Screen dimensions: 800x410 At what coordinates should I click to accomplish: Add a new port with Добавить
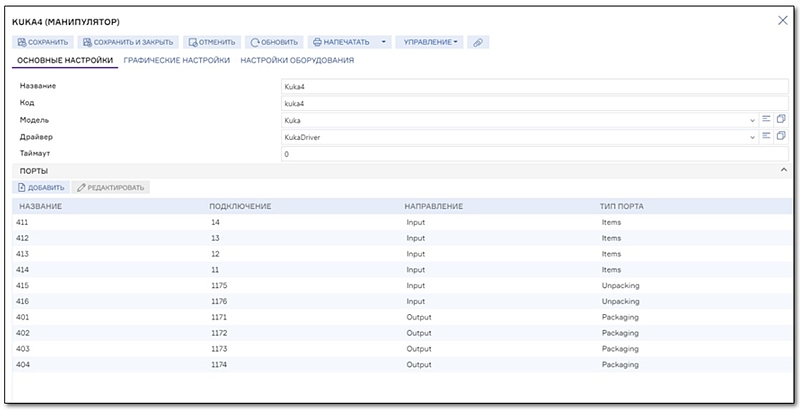tap(41, 188)
